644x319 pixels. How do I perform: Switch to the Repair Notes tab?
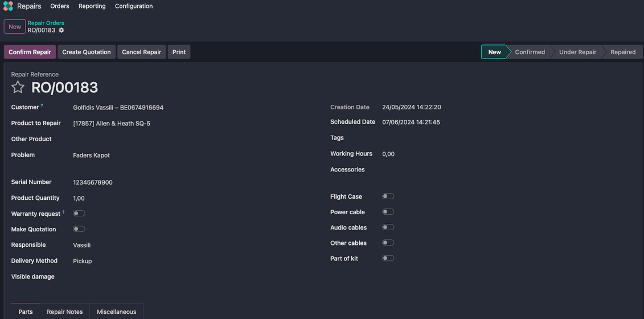tap(64, 312)
